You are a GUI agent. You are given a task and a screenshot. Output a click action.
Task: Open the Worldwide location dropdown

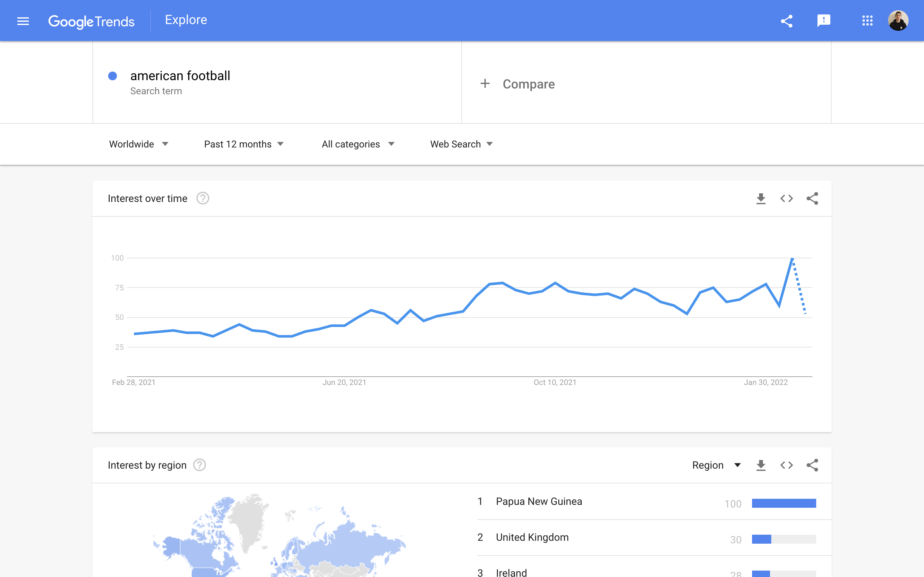(139, 144)
